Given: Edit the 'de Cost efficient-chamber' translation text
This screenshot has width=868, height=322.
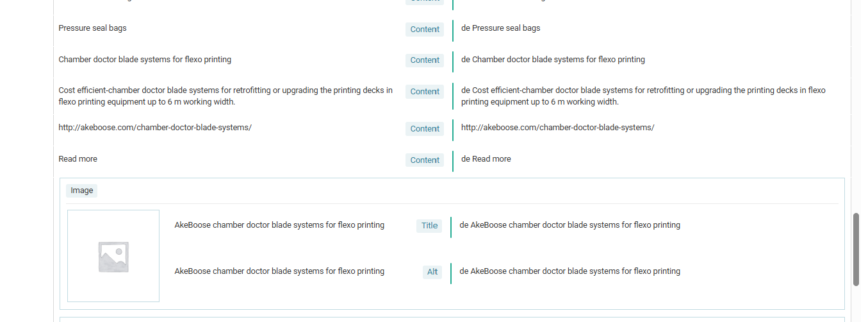Looking at the screenshot, I should click(x=649, y=96).
